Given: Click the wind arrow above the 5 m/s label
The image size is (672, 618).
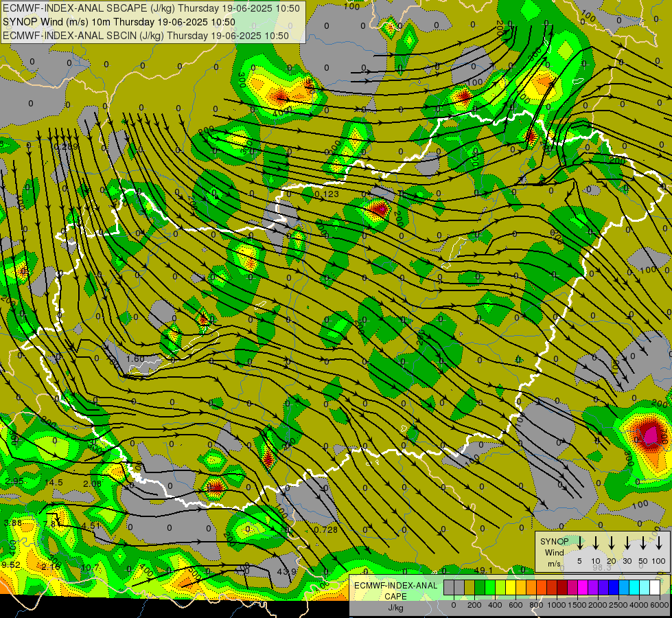Looking at the screenshot, I should pos(579,542).
